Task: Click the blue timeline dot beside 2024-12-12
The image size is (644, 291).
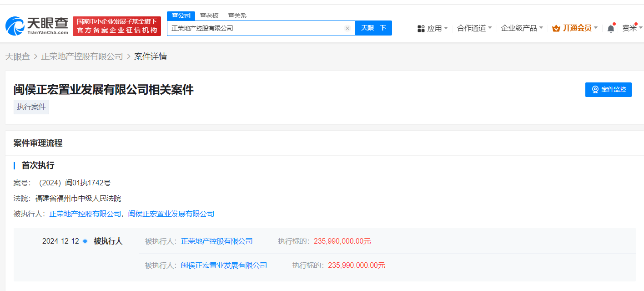Action: click(x=85, y=241)
